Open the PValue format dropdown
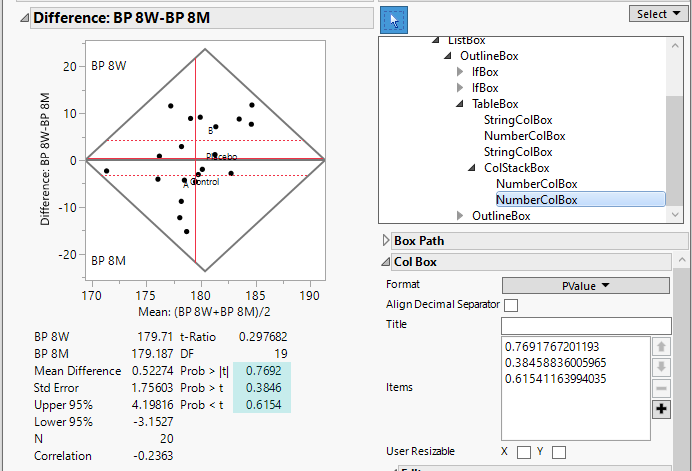Viewport: 692px width, 471px height. click(587, 285)
